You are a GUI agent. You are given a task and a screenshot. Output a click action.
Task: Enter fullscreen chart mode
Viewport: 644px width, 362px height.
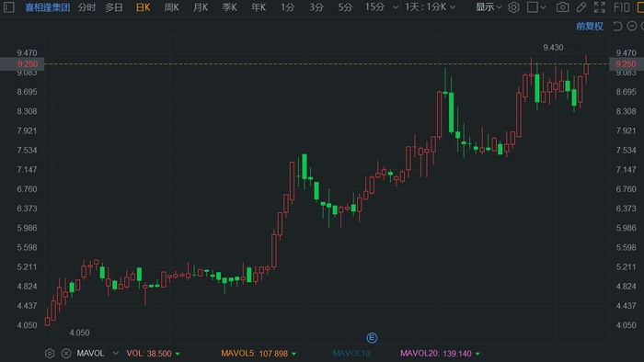600,7
